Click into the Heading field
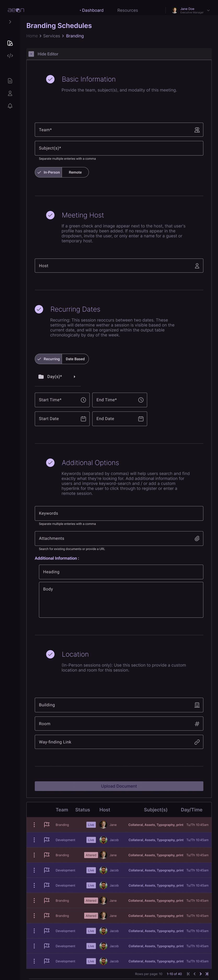This screenshot has width=218, height=980. (x=121, y=572)
